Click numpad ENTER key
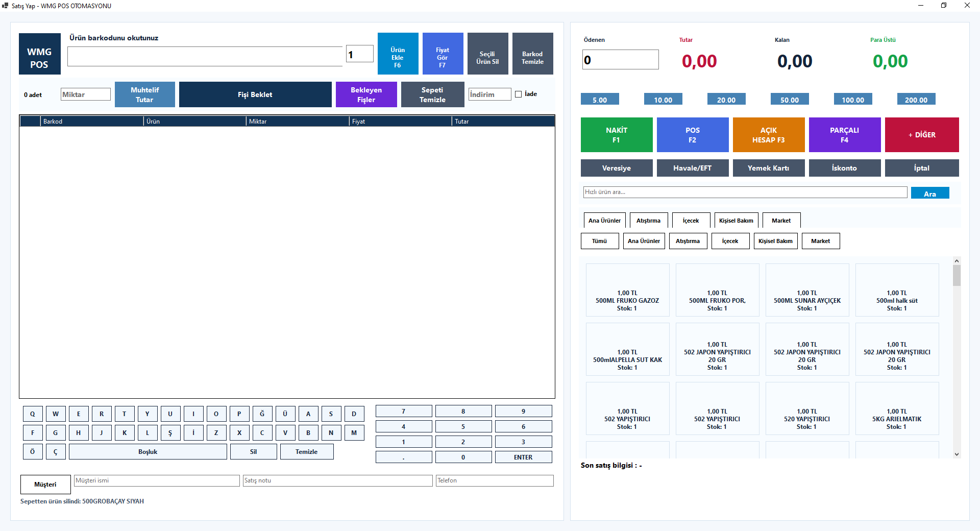980x531 pixels. click(x=523, y=457)
